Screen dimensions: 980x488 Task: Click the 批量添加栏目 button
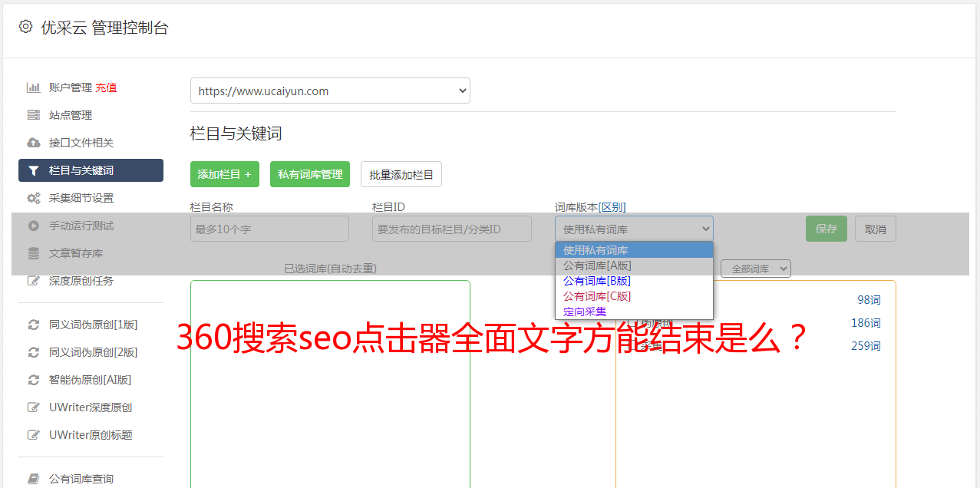tap(401, 174)
